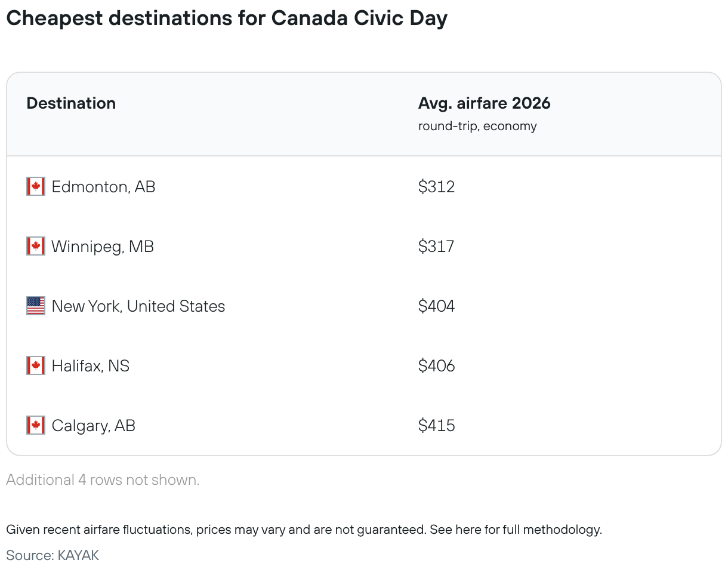The height and width of the screenshot is (572, 728).
Task: Click the Destination column header
Action: [71, 103]
